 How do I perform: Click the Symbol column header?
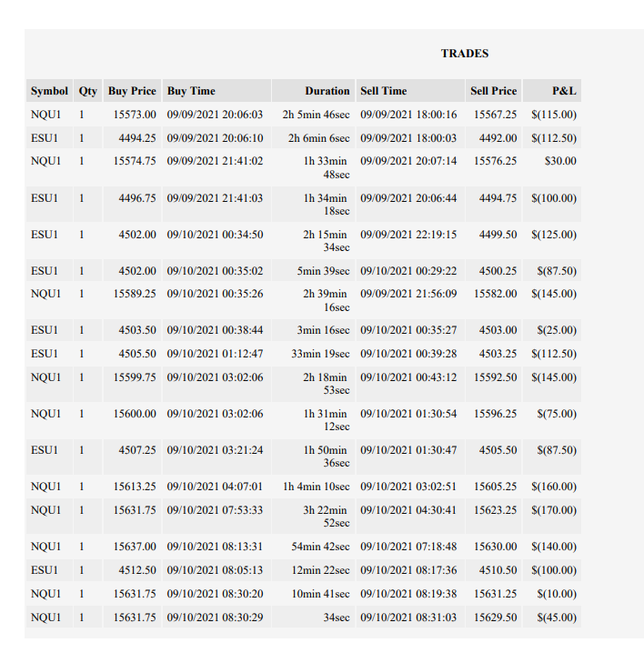pos(49,91)
